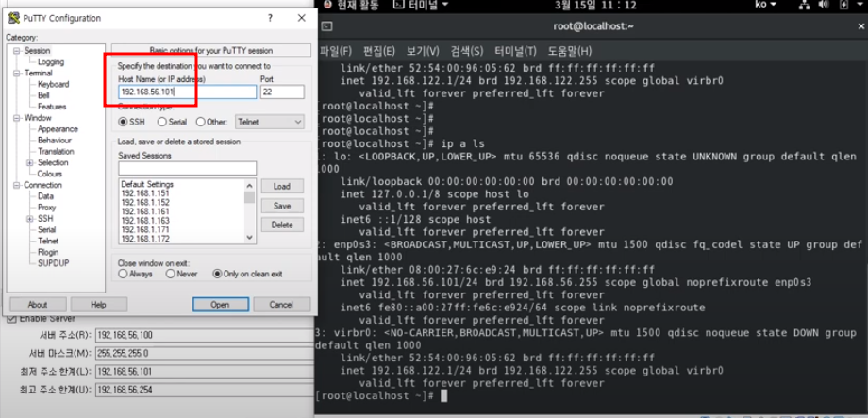Click the Host Name input field
Screen dimensions: 868x418
tap(187, 92)
